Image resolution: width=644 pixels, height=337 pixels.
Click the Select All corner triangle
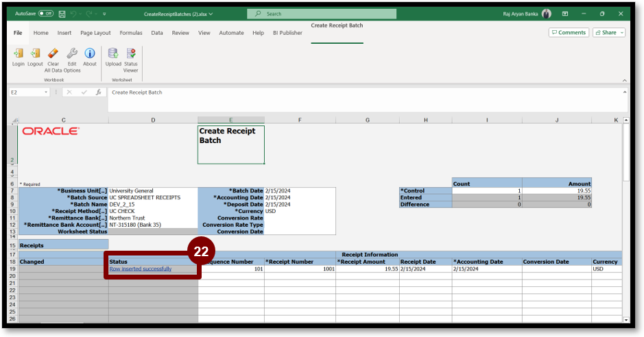(x=15, y=121)
